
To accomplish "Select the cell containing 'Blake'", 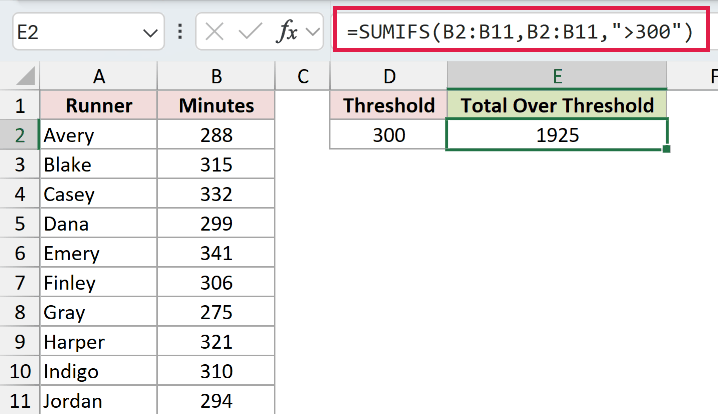I will tap(99, 165).
